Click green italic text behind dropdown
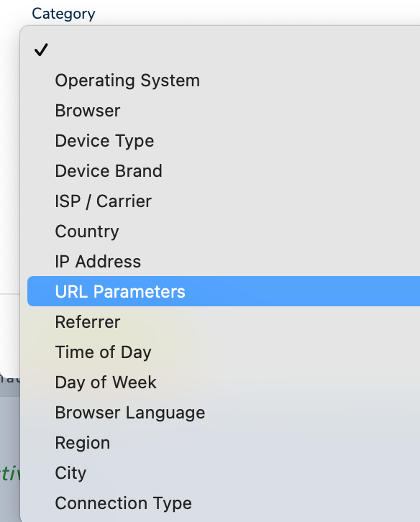This screenshot has width=420, height=522. 9,473
